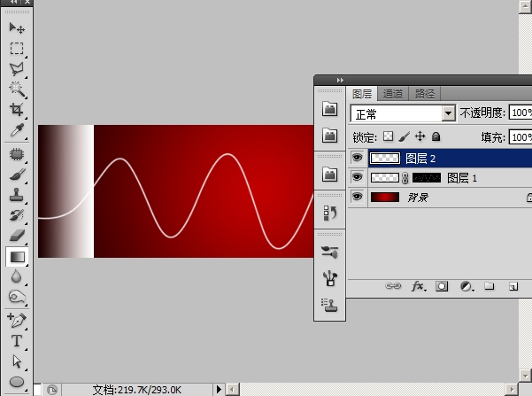Click the 填充 fill value field
This screenshot has width=532, height=396.
520,137
